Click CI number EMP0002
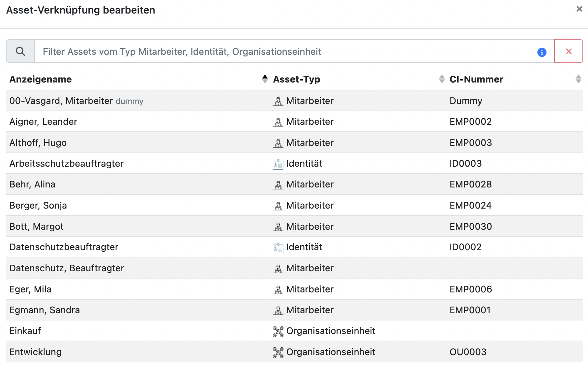Screen dimensions: 588x367 pos(471,121)
